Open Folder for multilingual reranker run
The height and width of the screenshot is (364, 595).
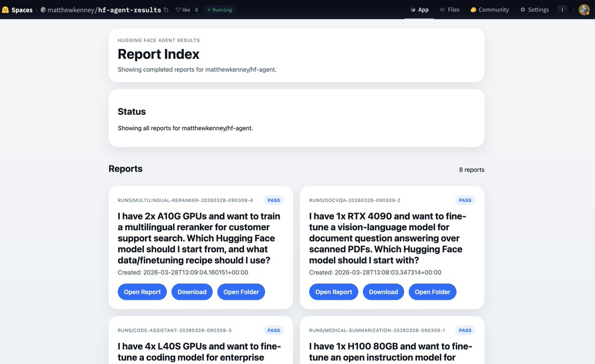coord(241,292)
